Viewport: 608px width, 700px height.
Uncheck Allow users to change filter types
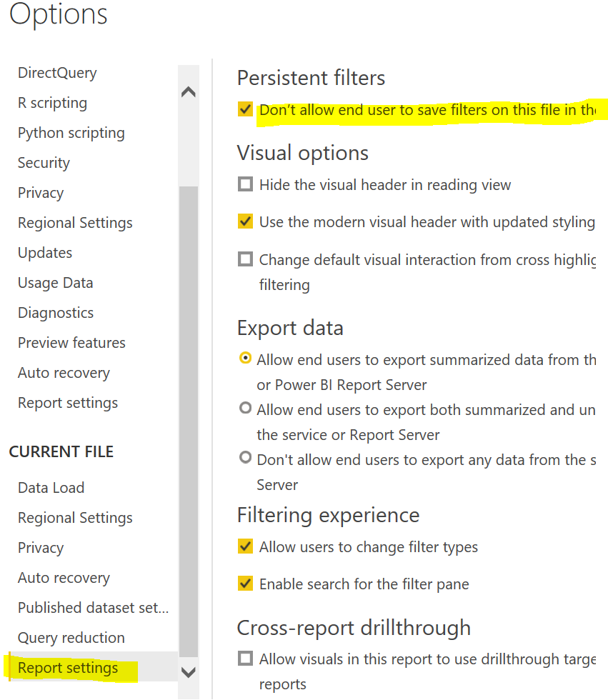coord(245,546)
